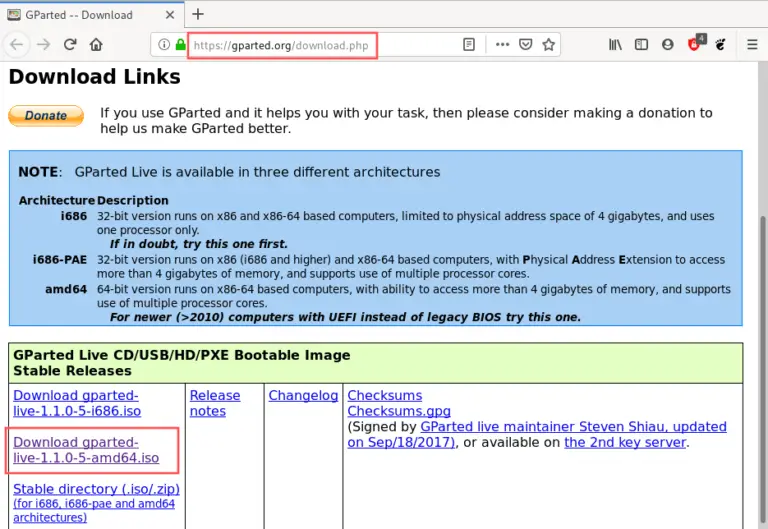Download gparted-live-1.1.0-5-amd64.iso
768x529 pixels.
86,450
